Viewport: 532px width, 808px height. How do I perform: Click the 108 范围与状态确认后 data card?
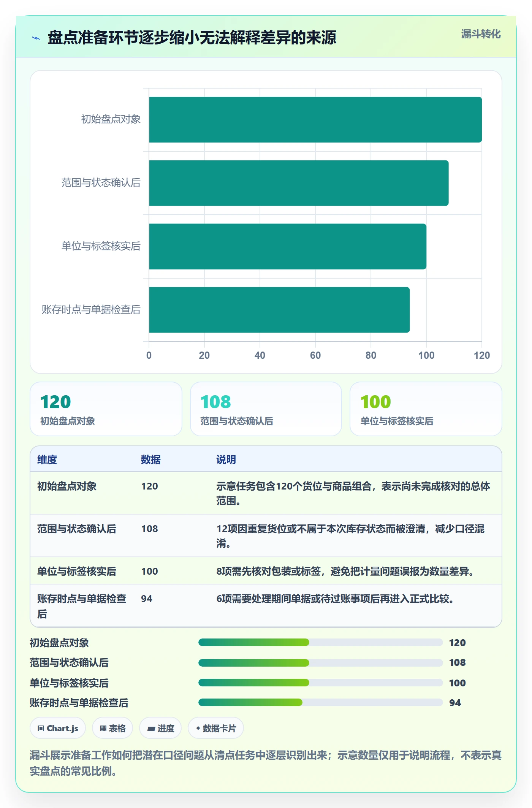266,409
